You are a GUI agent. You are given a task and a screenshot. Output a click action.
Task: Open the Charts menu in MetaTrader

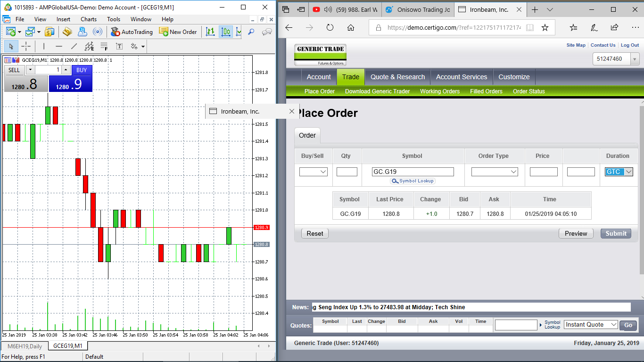[x=89, y=19]
